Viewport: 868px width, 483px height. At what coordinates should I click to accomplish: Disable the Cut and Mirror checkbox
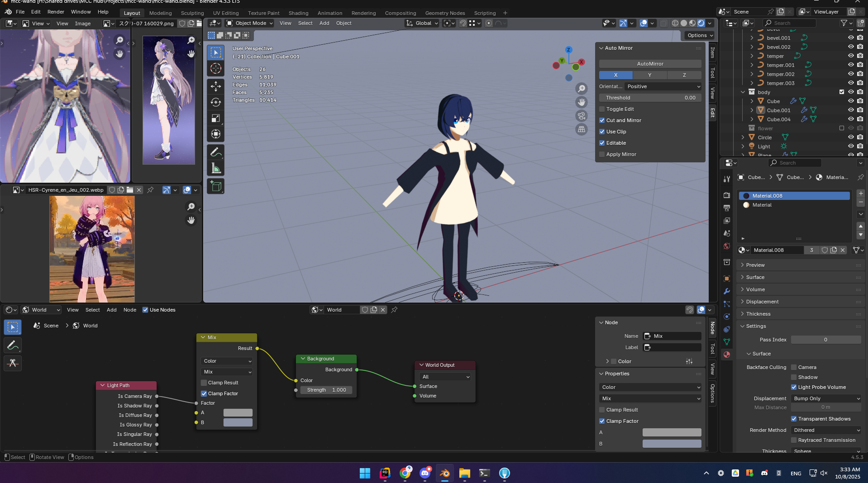(x=602, y=120)
